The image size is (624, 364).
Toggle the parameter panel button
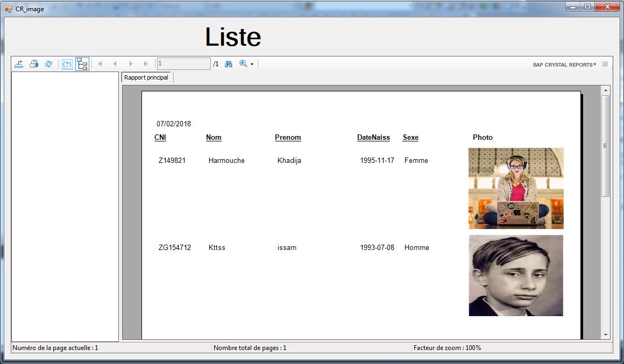(67, 63)
